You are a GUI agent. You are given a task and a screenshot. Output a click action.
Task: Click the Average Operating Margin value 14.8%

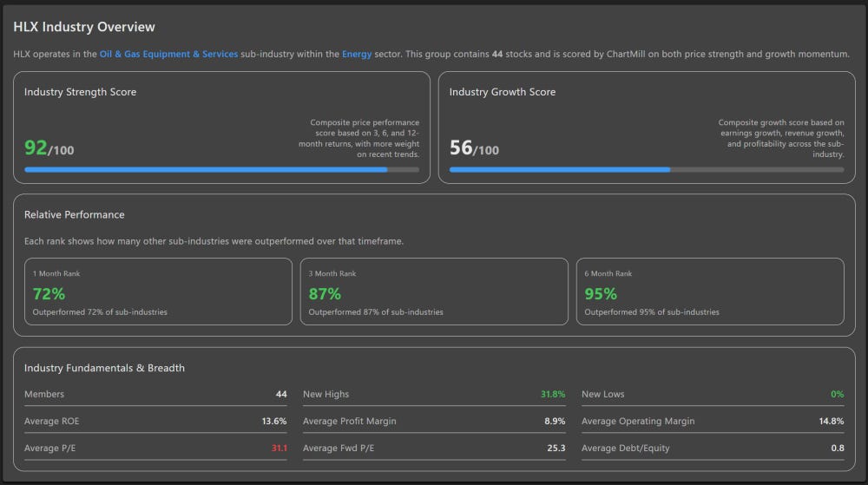832,421
